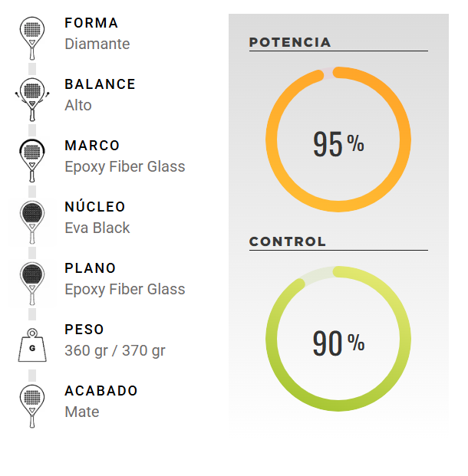Click the POTENCIA section title
The width and height of the screenshot is (468, 476).
point(290,42)
